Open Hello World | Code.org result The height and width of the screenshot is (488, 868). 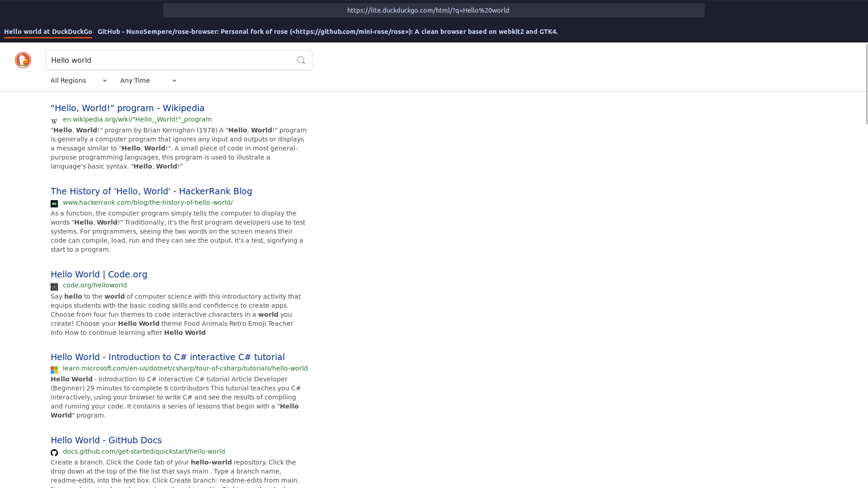point(99,274)
